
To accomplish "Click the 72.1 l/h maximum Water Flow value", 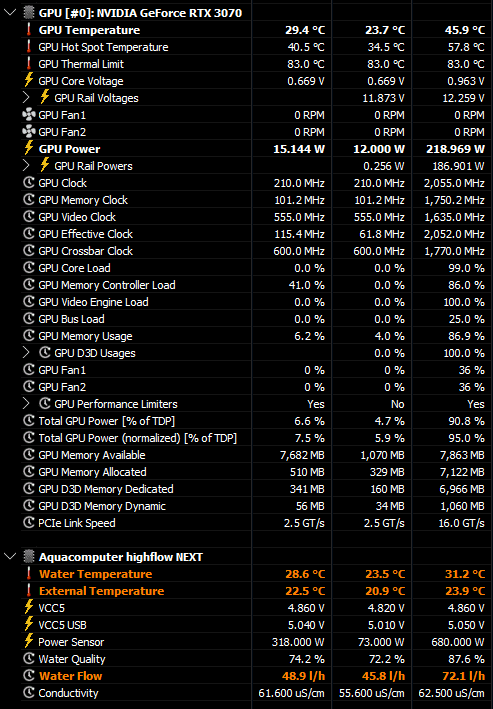I will (464, 676).
